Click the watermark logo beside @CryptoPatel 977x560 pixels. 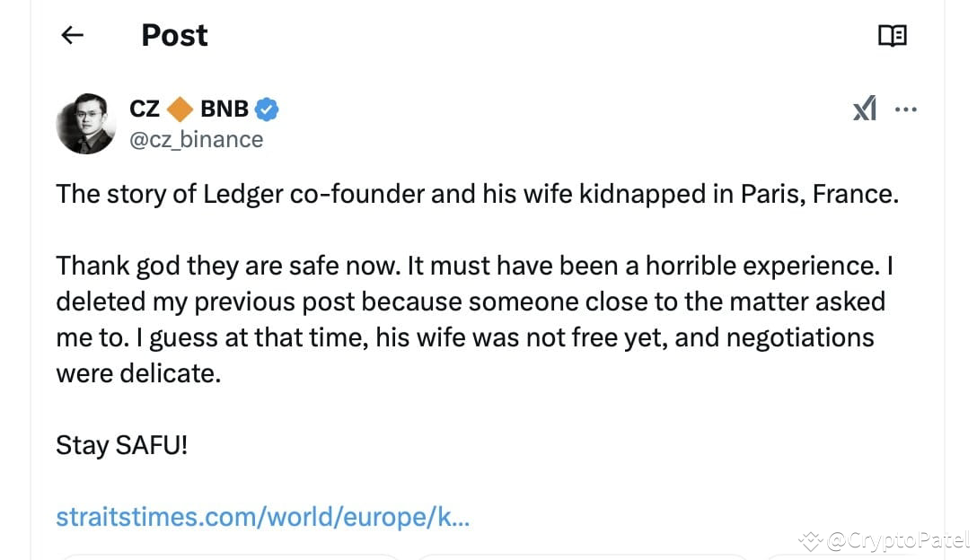click(811, 540)
